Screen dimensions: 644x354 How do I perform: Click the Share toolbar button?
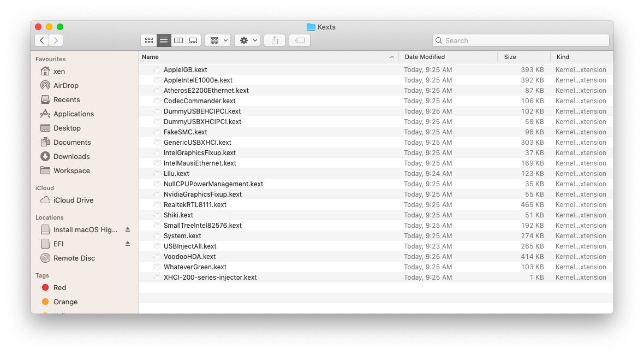point(275,40)
